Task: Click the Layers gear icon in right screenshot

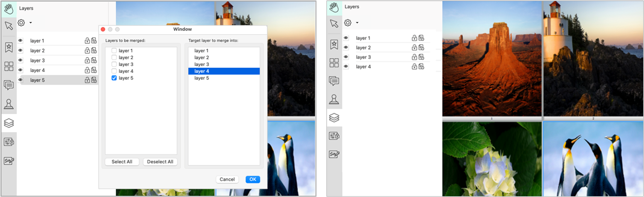Action: tap(348, 23)
